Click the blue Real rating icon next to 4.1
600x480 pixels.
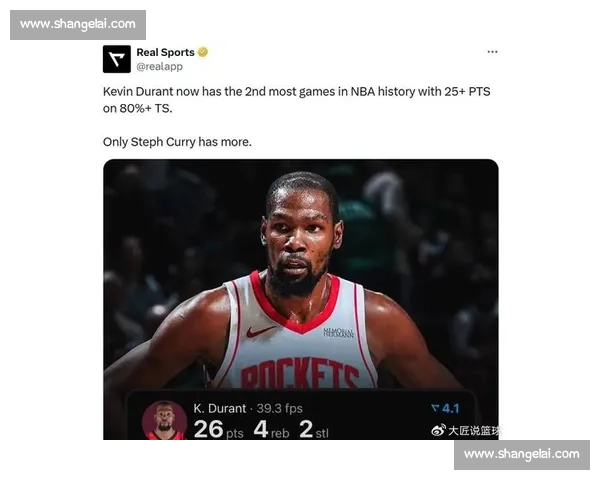(435, 408)
